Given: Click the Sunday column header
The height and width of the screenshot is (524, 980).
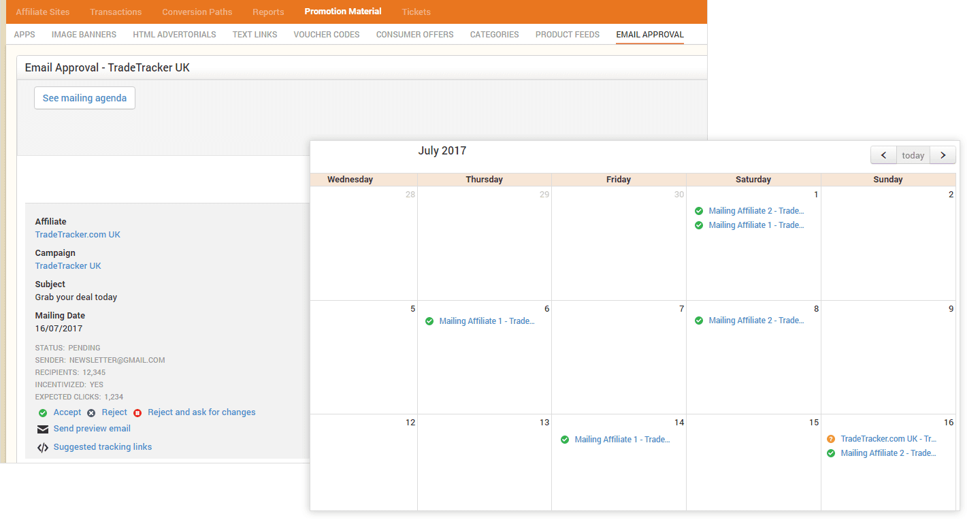Looking at the screenshot, I should click(888, 180).
